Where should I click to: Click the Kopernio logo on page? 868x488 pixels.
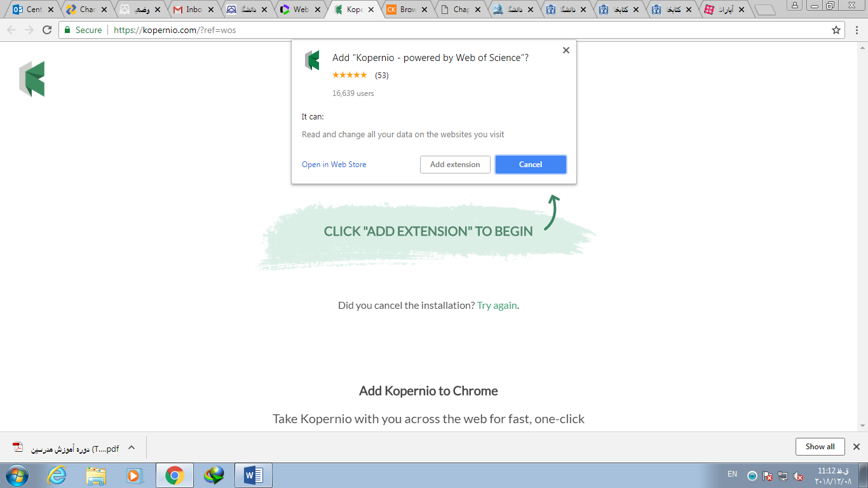[x=32, y=79]
